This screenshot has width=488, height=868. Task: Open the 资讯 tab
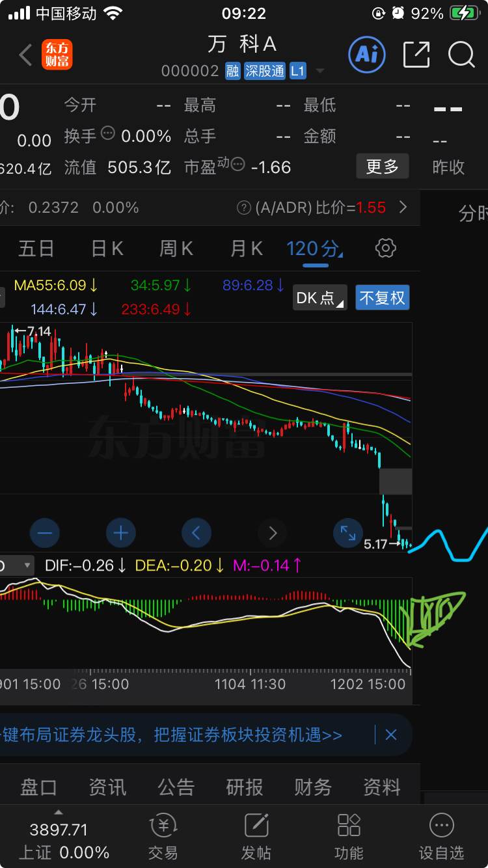click(107, 787)
